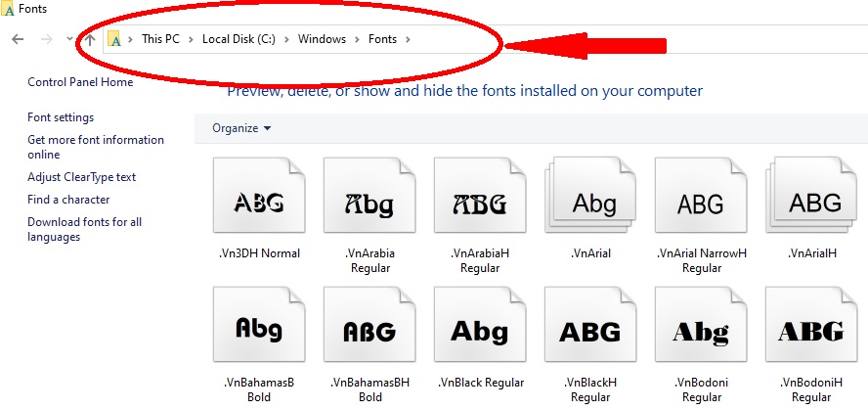Select Local Disk (C:) in the address path
This screenshot has height=410, width=868.
click(239, 39)
